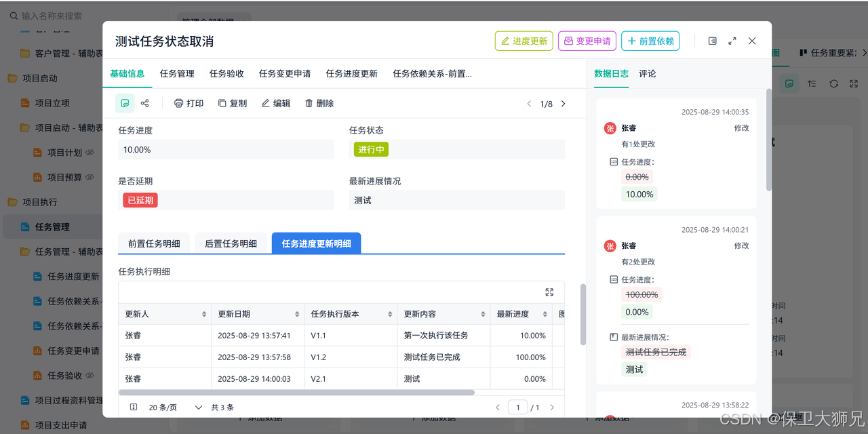Click the 最新进展情况 field showing 测试
Screen dimensions: 868x434
[x=457, y=200]
